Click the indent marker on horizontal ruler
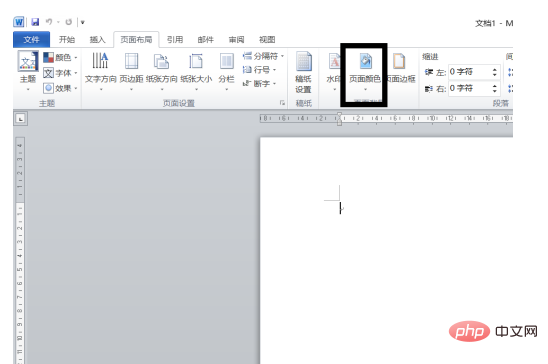 pyautogui.click(x=339, y=119)
